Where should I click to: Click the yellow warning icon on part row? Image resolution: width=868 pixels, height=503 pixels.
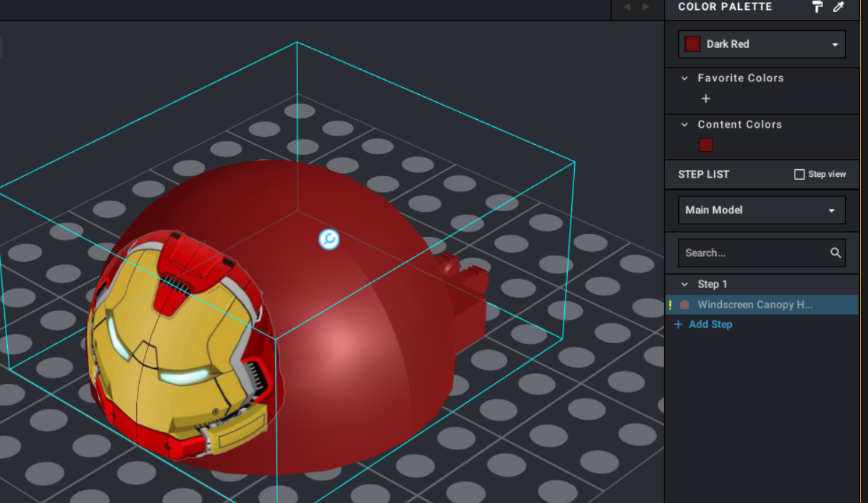[670, 305]
